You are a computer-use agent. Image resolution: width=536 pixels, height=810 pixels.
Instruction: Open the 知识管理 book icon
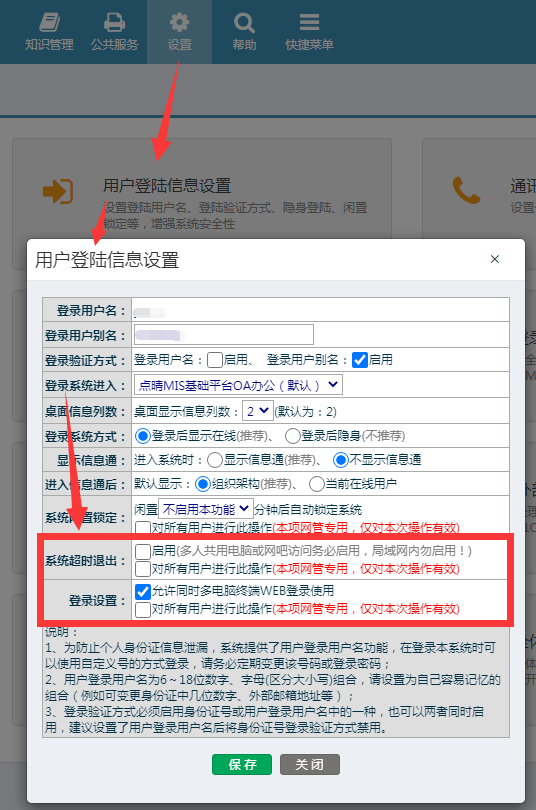pyautogui.click(x=50, y=23)
